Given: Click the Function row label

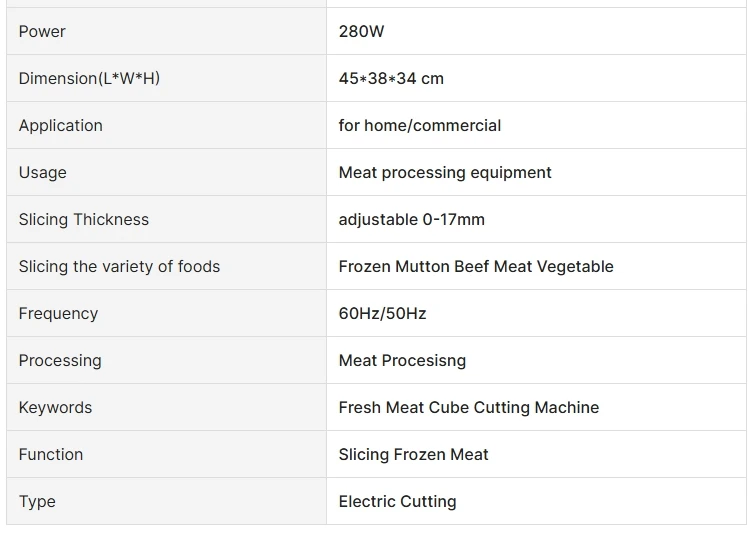Looking at the screenshot, I should [x=51, y=454].
